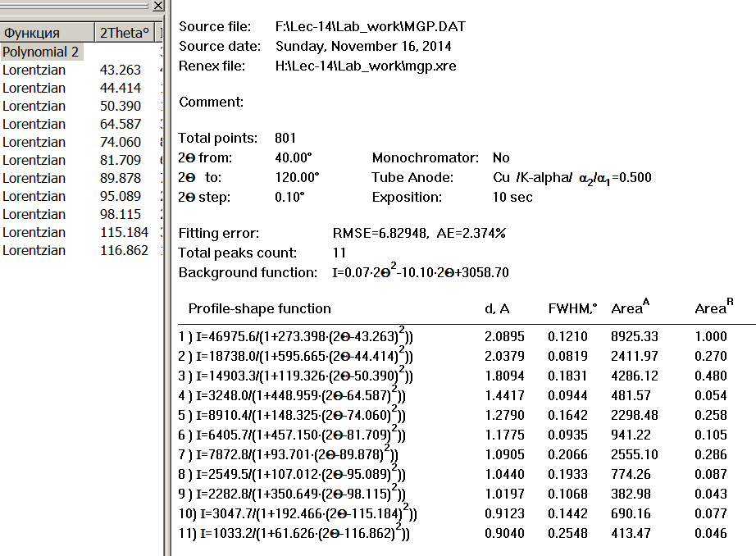Viewport: 756px width, 556px height.
Task: Click the relative area value 0.286
Action: pos(711,455)
